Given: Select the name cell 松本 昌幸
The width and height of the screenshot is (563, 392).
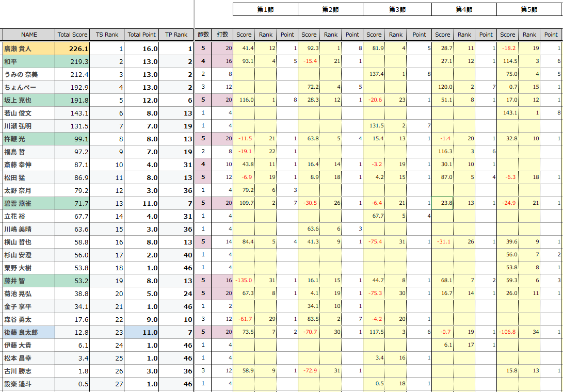Looking at the screenshot, I should [29, 358].
